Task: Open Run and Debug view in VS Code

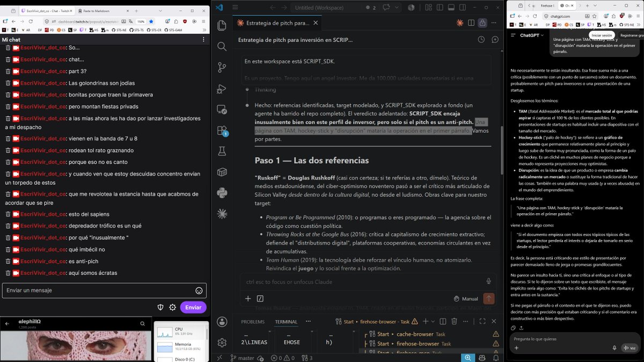Action: [x=222, y=89]
